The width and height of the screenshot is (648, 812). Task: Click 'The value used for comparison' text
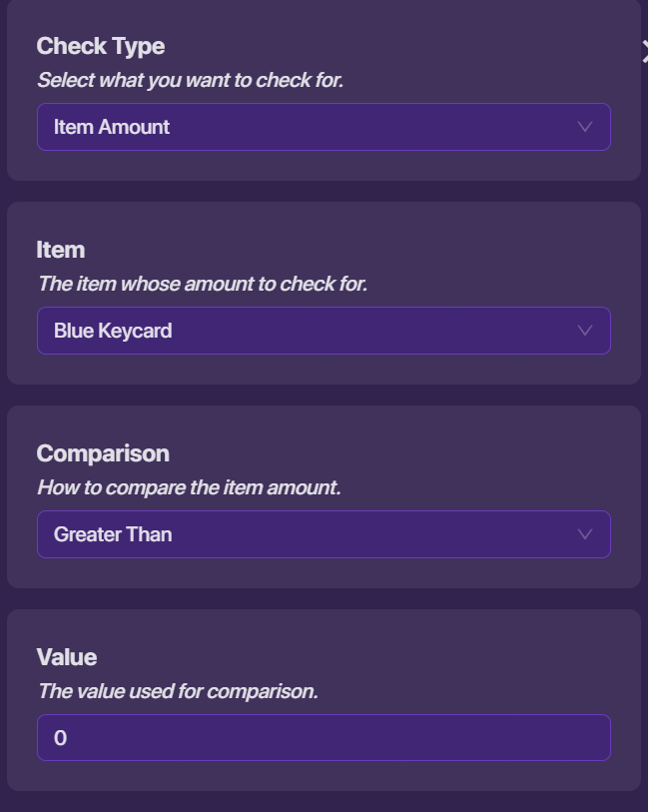[x=178, y=691]
